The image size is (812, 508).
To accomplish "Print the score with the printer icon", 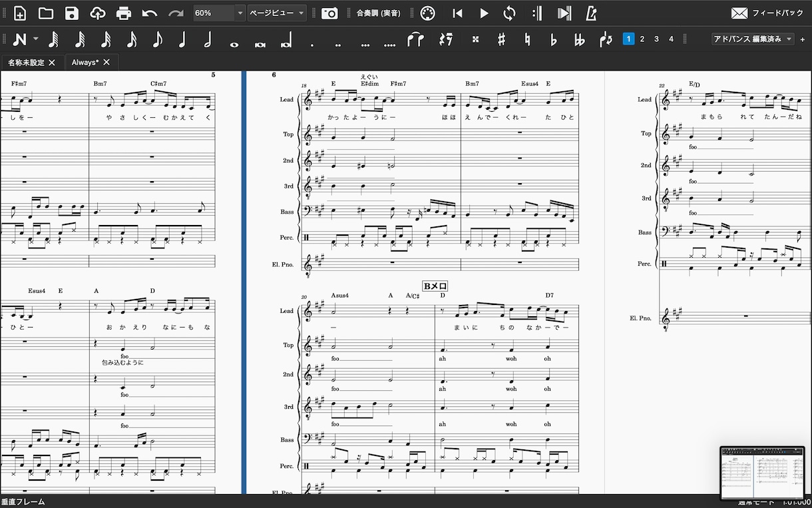I will pyautogui.click(x=124, y=13).
